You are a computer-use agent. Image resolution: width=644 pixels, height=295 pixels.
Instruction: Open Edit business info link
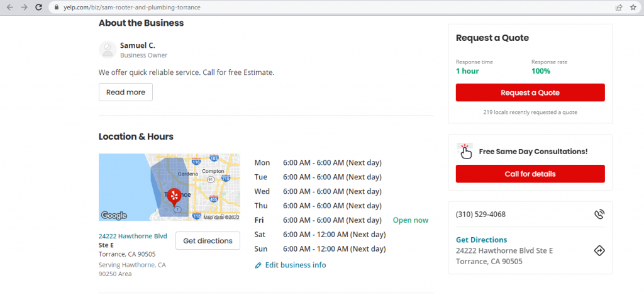[x=296, y=265]
